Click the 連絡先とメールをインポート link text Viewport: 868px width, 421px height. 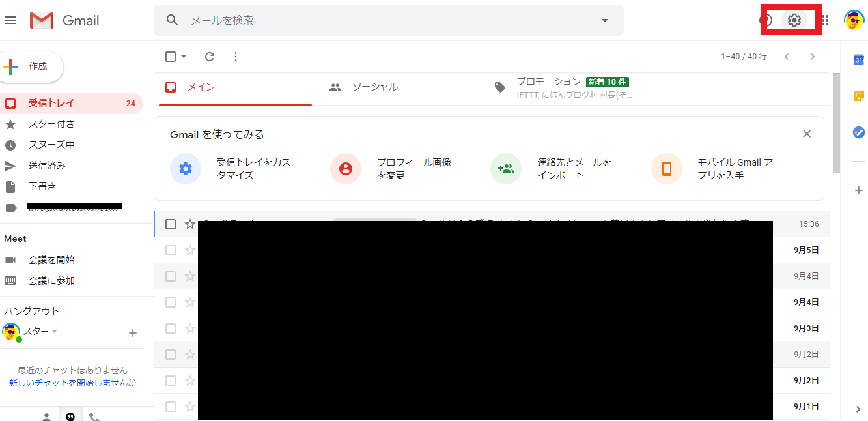[574, 169]
